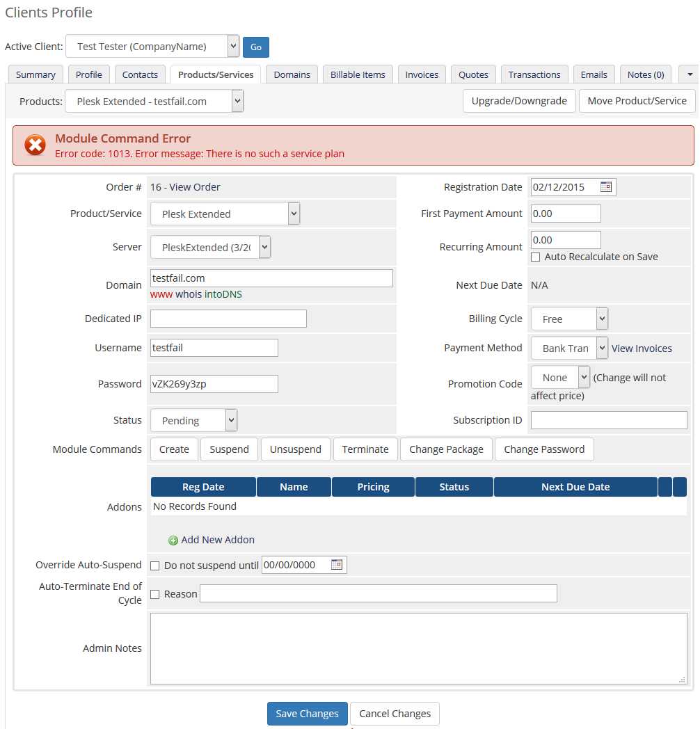Click the whois link
The height and width of the screenshot is (729, 700).
coord(189,294)
